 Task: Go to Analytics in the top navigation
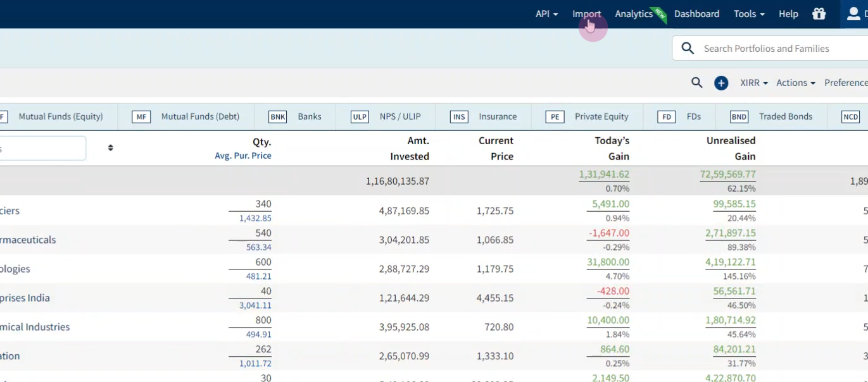(x=634, y=14)
